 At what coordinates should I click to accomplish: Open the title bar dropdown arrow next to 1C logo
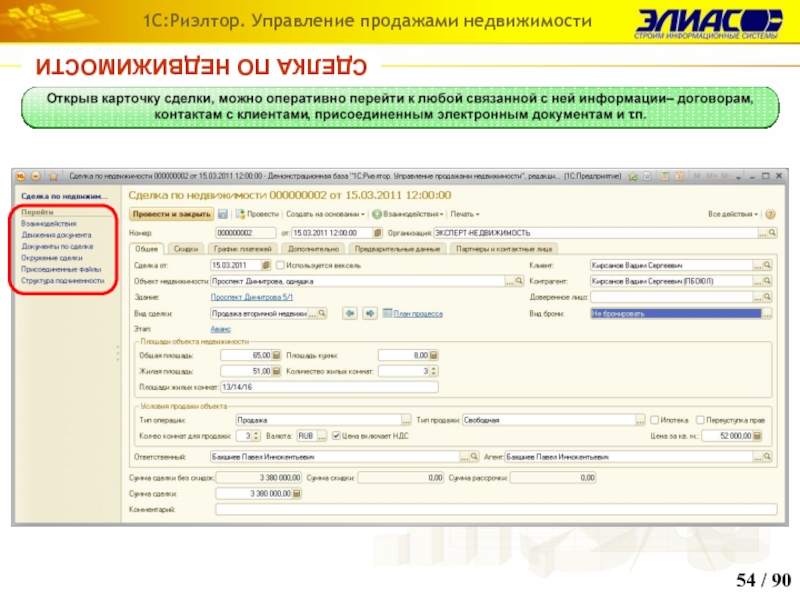point(36,177)
